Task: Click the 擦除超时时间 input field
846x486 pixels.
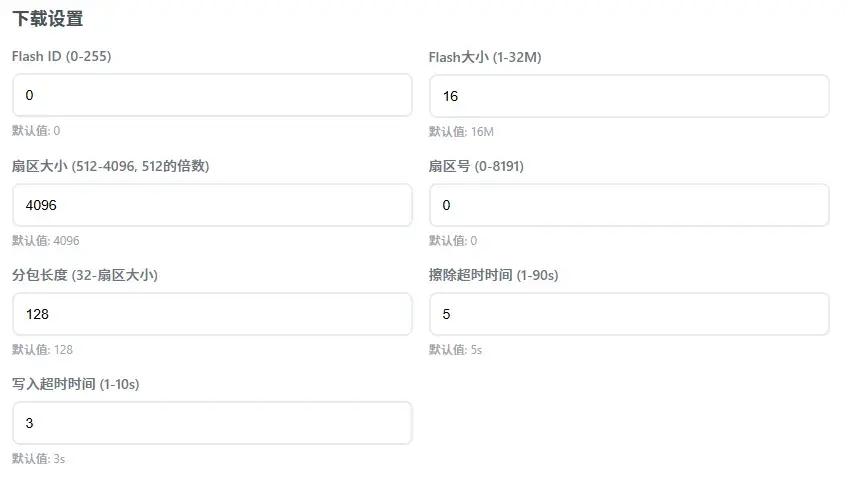Action: point(629,314)
